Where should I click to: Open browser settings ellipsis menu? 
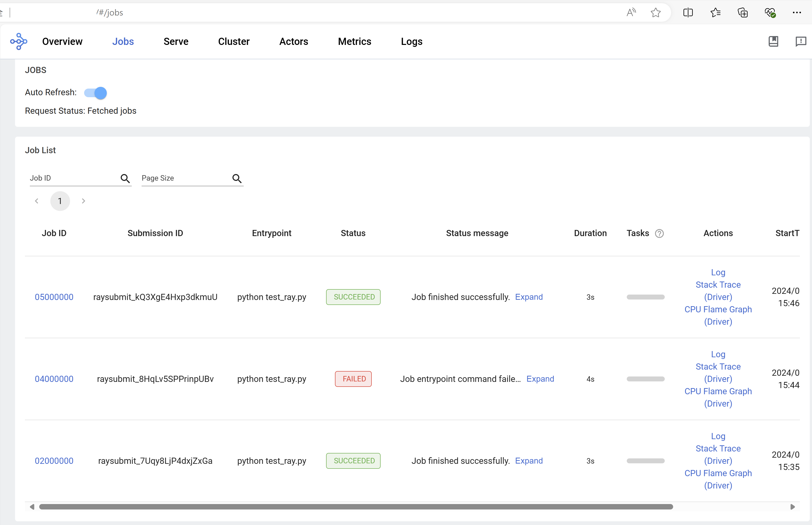[797, 13]
